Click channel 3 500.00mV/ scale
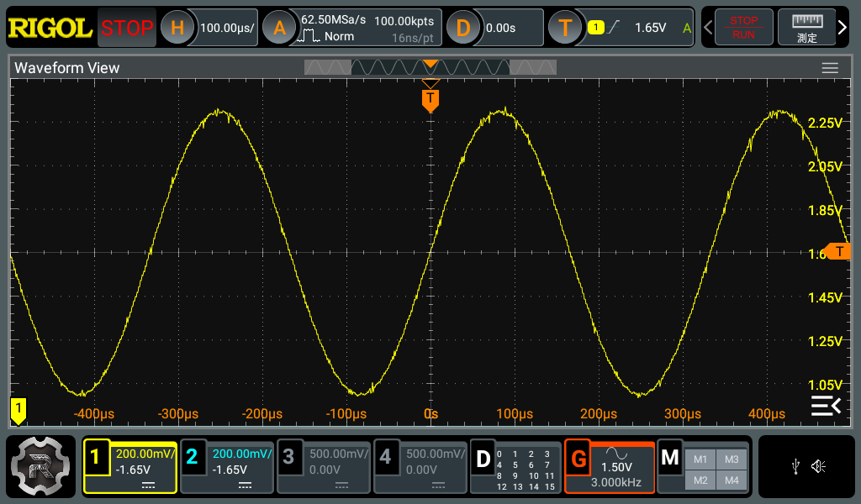Screen dimensions: 861x504 (339, 454)
